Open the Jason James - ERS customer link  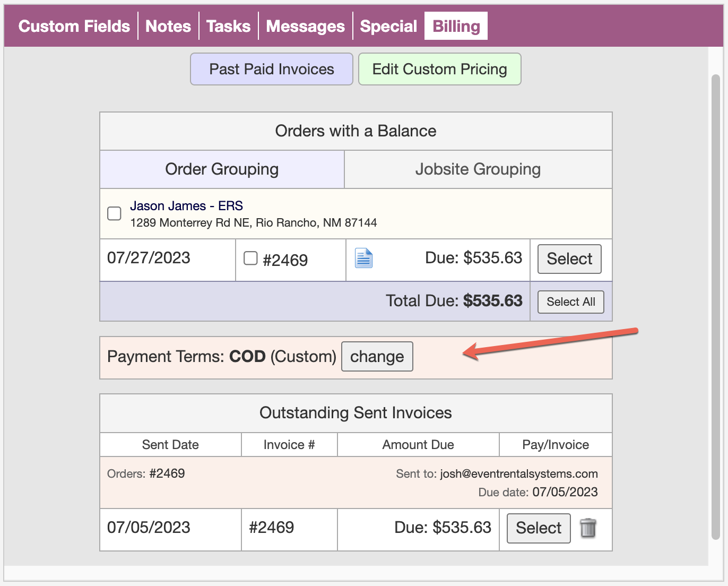pos(186,205)
